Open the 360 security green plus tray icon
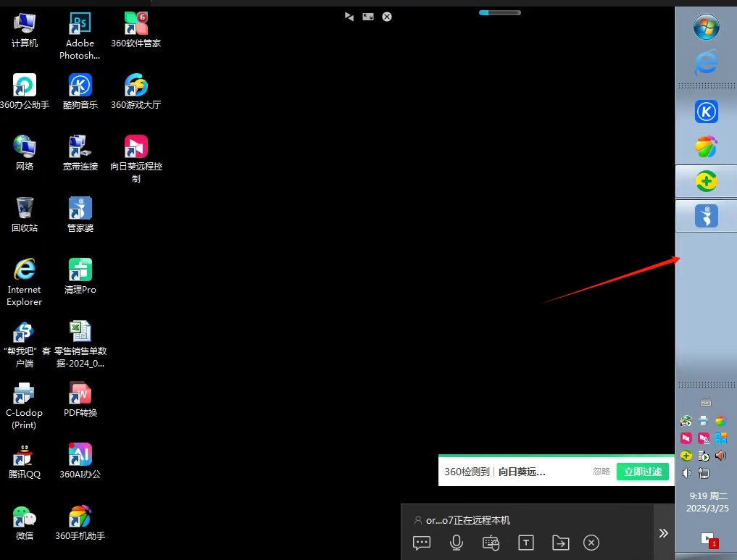 click(686, 455)
